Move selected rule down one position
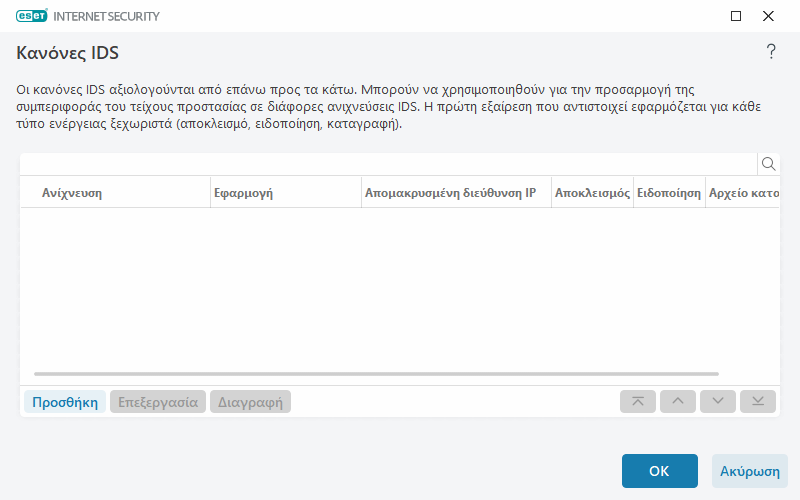 (718, 402)
